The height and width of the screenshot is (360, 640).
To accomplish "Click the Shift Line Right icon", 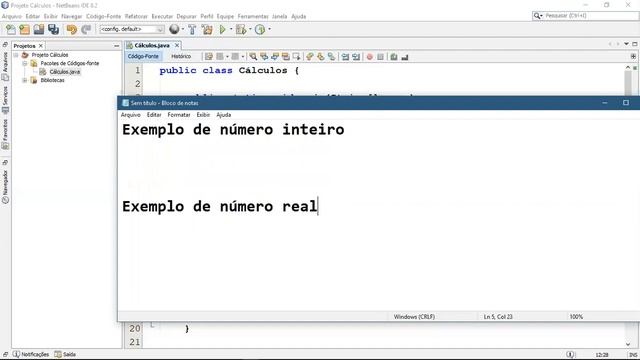I will pos(356,57).
